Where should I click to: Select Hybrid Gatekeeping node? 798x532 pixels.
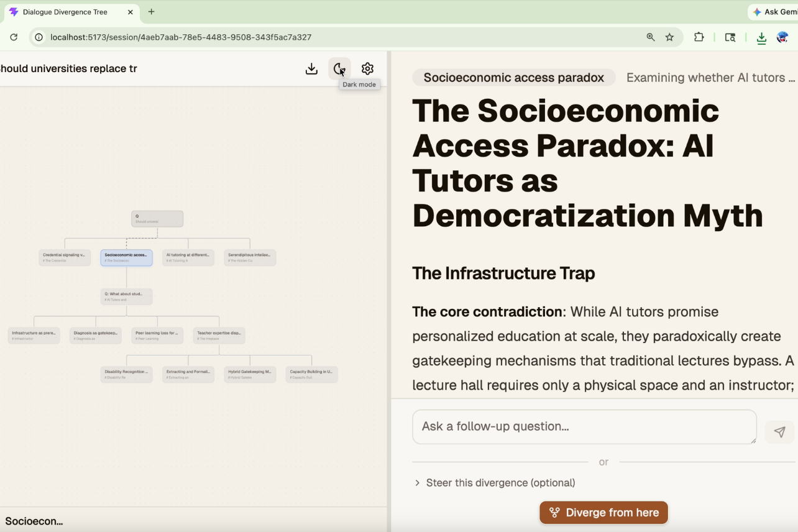click(250, 374)
